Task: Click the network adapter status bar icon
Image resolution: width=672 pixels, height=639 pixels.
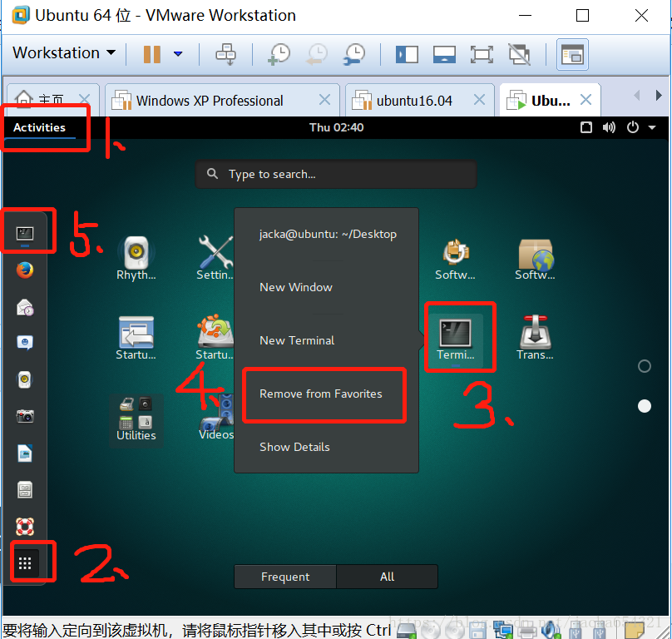Action: [503, 631]
